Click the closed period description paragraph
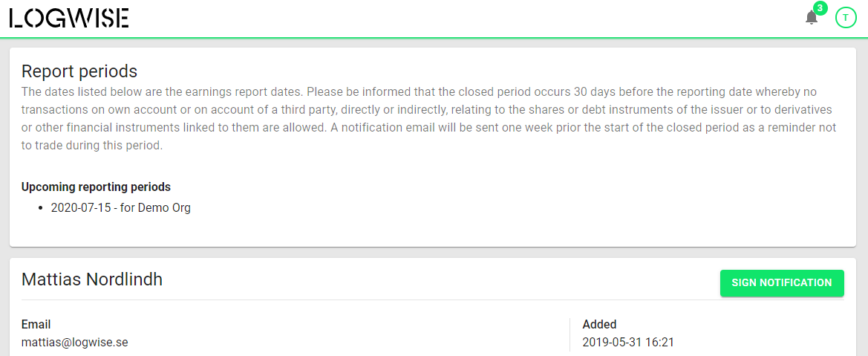This screenshot has width=868, height=356. [430, 119]
